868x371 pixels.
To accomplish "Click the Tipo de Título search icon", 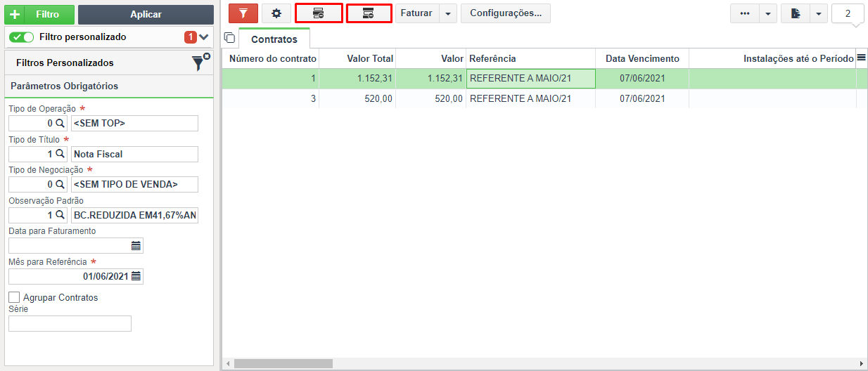I will 60,154.
